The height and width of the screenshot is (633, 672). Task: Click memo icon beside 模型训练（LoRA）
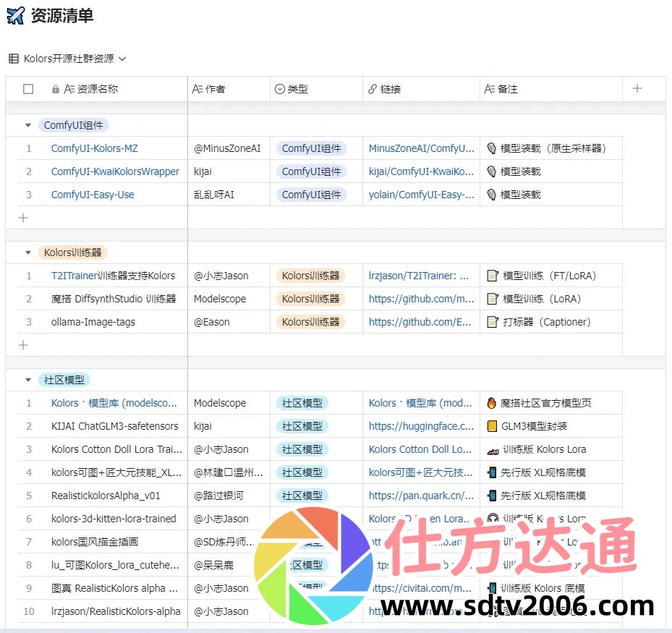(493, 299)
